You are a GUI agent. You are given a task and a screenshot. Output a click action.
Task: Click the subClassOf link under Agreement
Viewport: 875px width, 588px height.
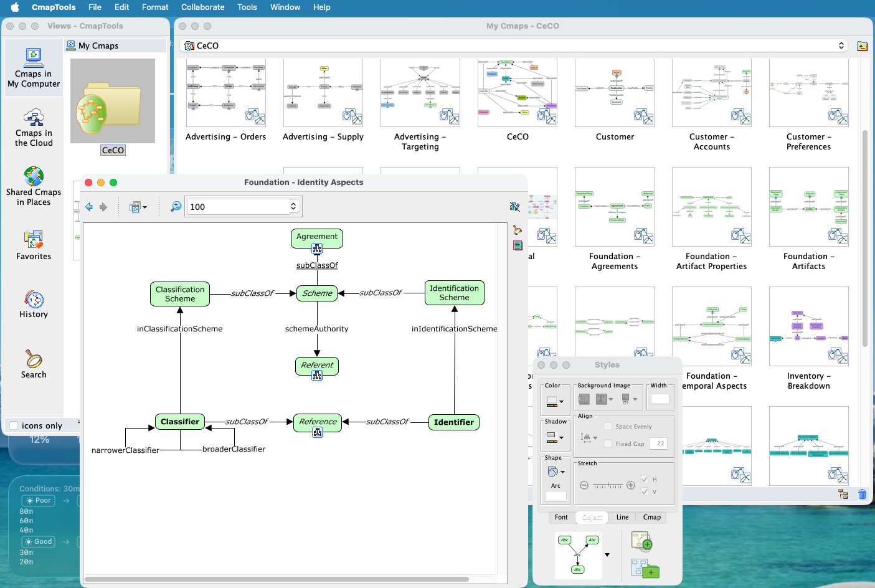pos(317,265)
